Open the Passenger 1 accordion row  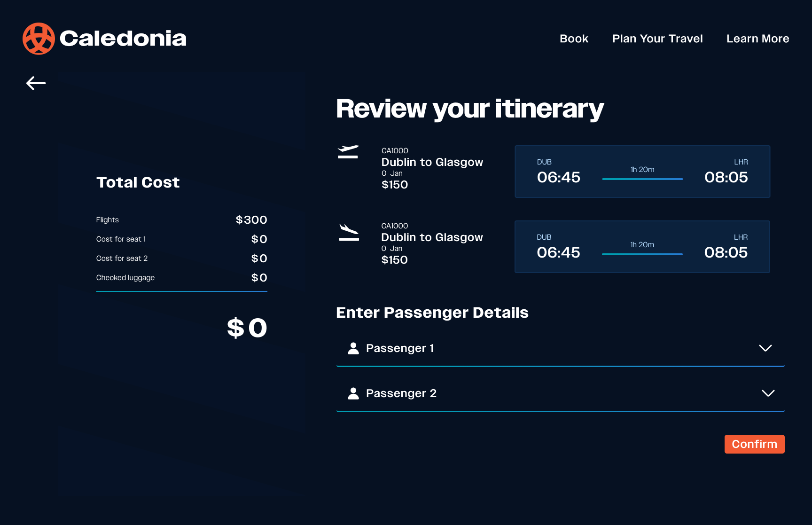[559, 348]
